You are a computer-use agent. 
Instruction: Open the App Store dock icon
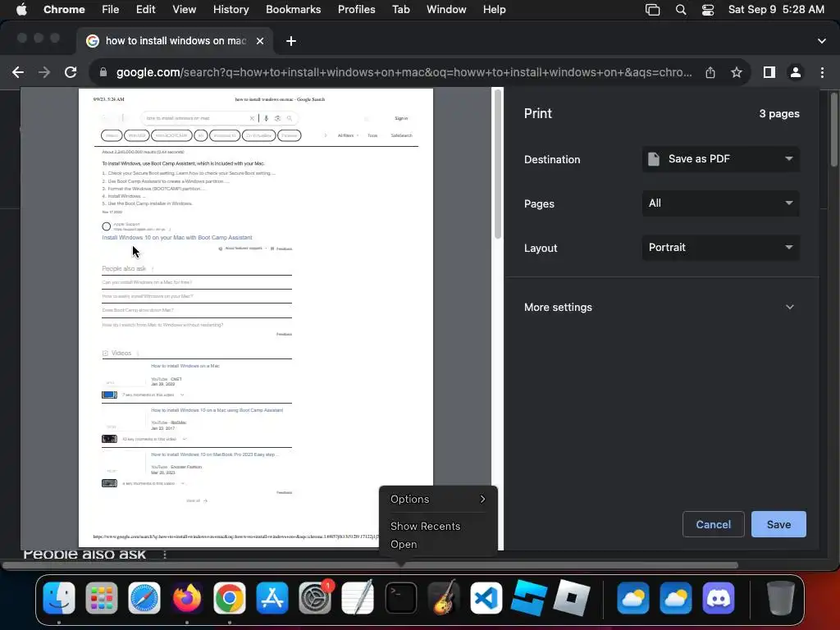click(272, 598)
